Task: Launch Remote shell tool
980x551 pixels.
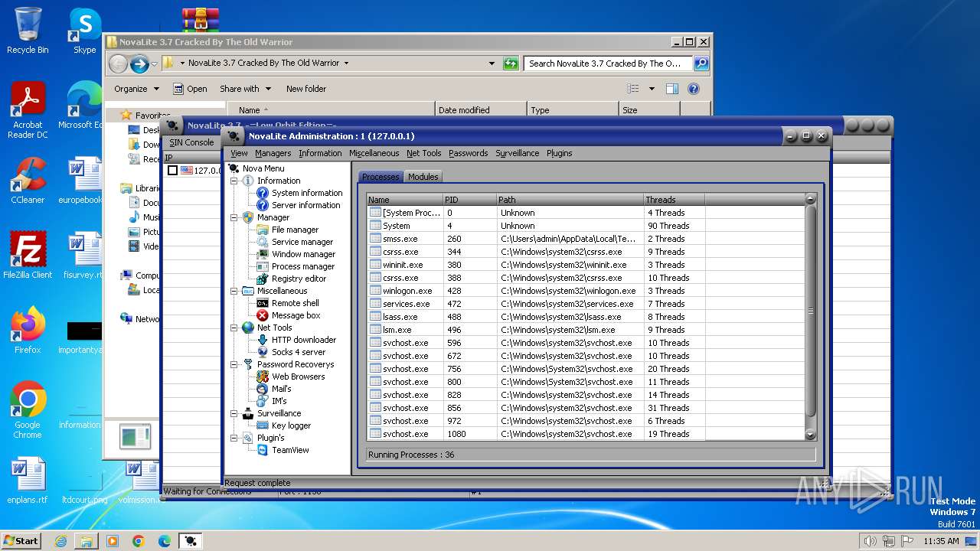Action: pyautogui.click(x=295, y=303)
